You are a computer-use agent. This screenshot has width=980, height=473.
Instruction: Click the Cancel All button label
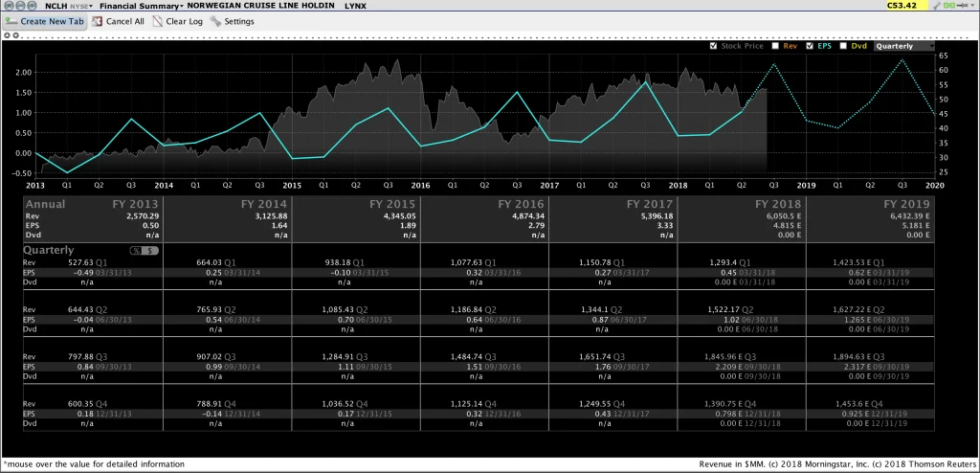click(x=125, y=21)
